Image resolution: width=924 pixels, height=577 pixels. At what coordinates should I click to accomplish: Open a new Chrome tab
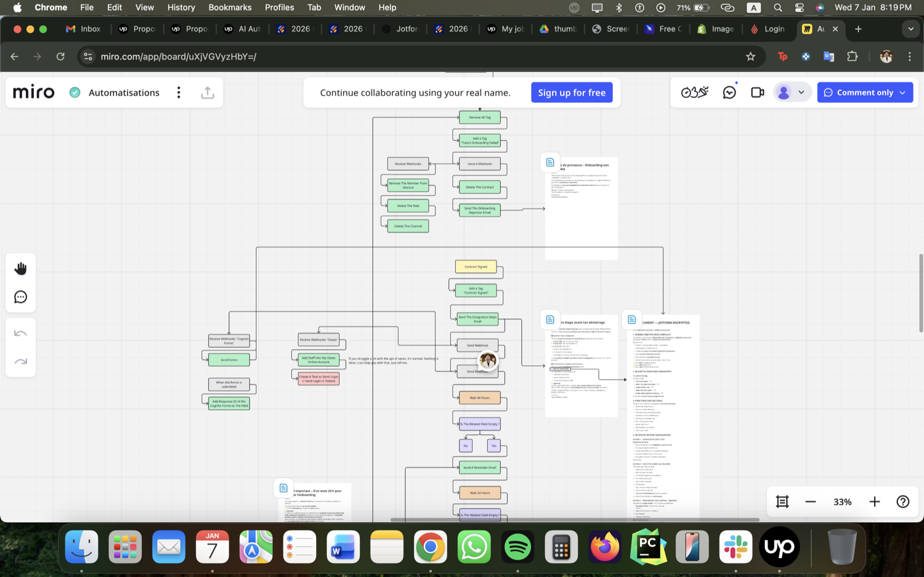(858, 29)
